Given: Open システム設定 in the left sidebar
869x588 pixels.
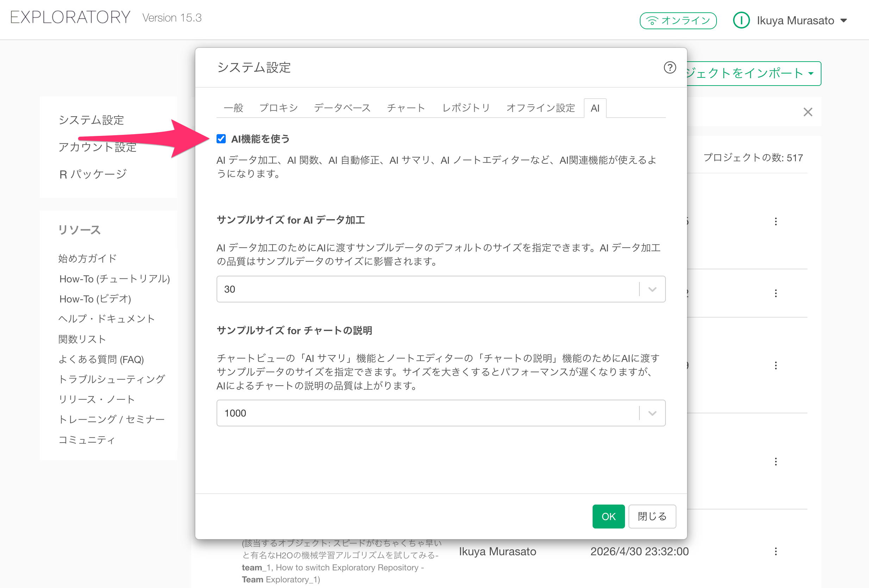Looking at the screenshot, I should (x=91, y=120).
